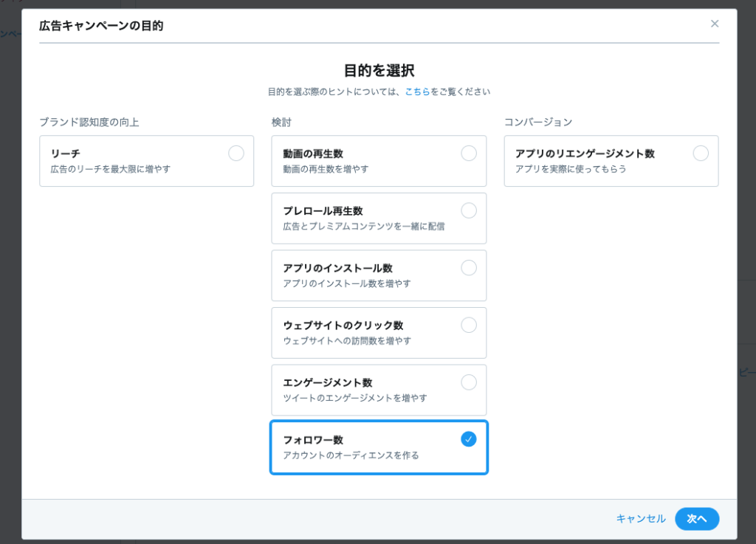Click the 広告とプレミアムコンテンツを一緒に配信 description

coord(364,227)
